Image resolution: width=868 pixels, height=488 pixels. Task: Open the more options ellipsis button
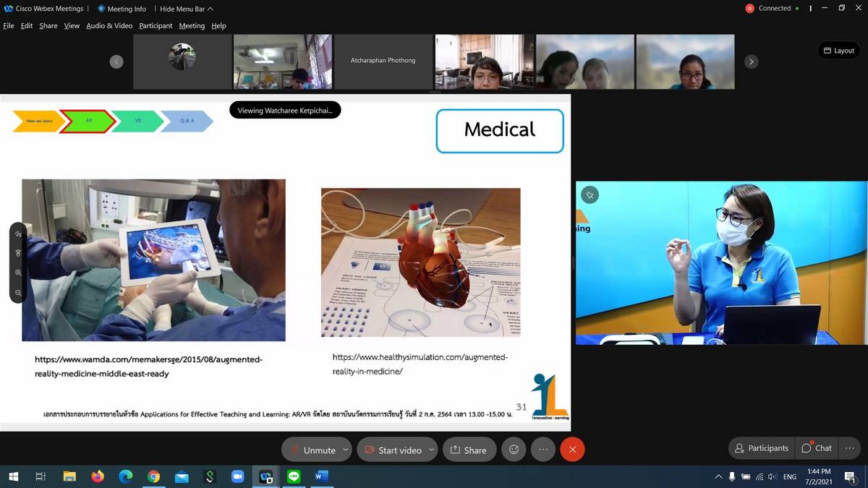[543, 450]
